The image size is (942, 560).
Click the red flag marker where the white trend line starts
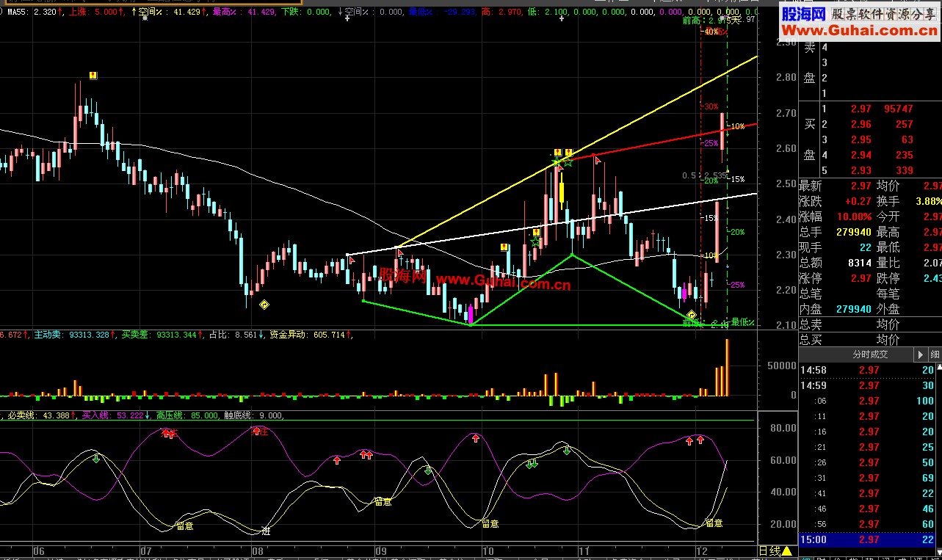tap(352, 260)
